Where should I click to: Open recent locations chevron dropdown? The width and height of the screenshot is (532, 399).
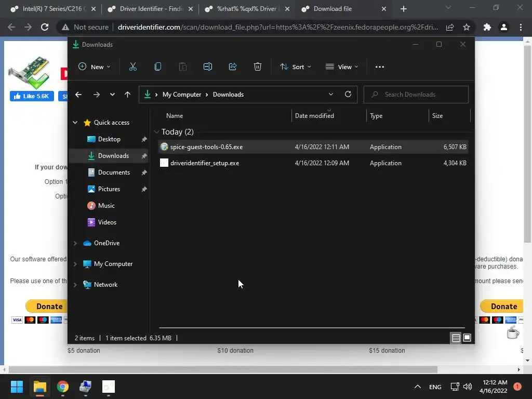112,95
